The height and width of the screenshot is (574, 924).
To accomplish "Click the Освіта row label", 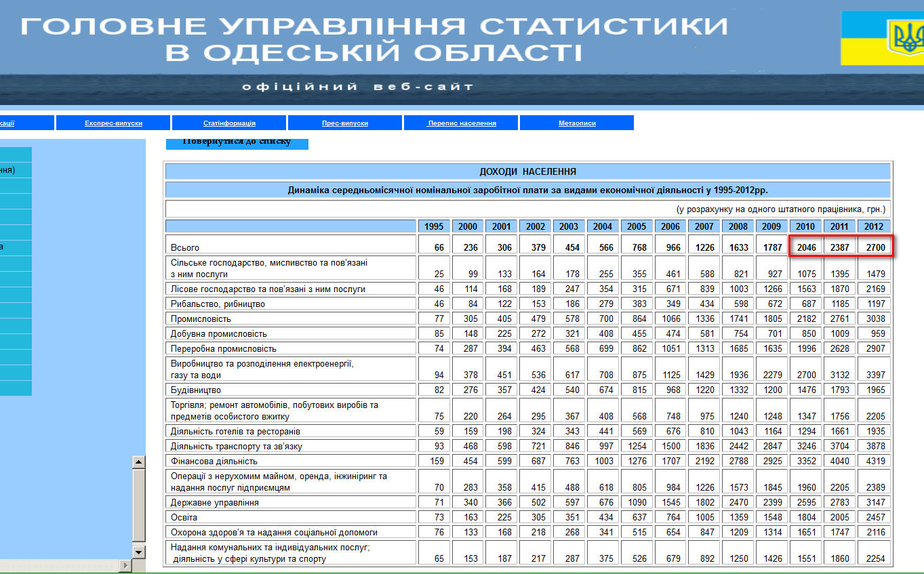I will (x=184, y=517).
